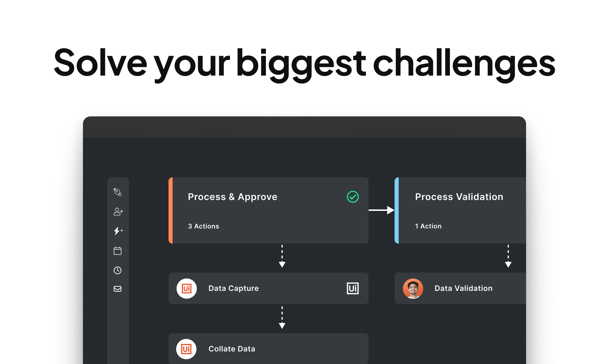
Task: Click the orange stripe on Process & Approve
Action: (171, 210)
